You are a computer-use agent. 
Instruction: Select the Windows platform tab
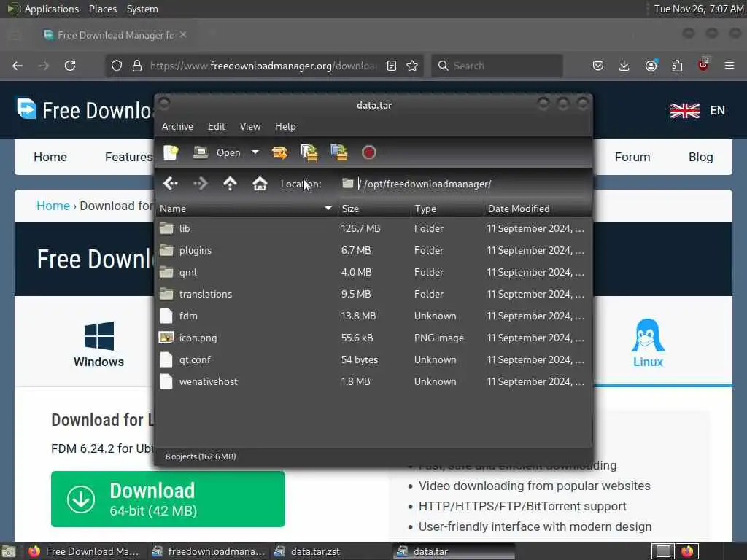98,345
